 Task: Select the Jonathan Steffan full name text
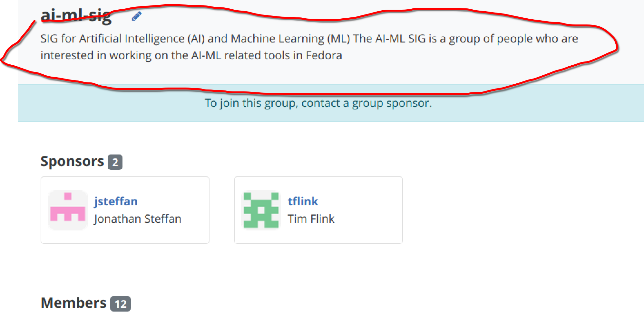(138, 219)
